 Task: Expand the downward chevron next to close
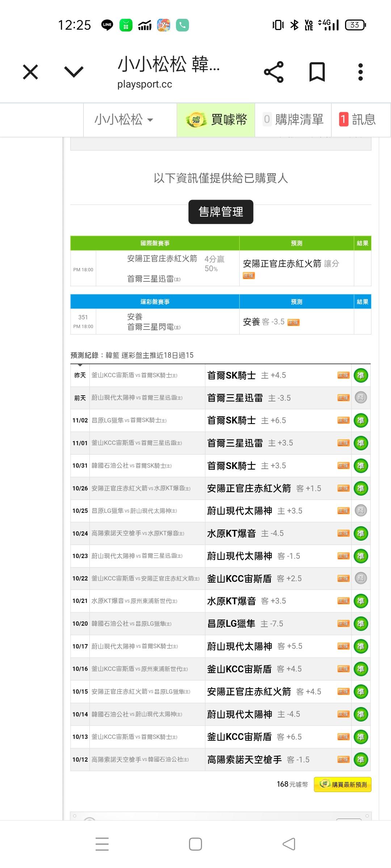pyautogui.click(x=74, y=72)
